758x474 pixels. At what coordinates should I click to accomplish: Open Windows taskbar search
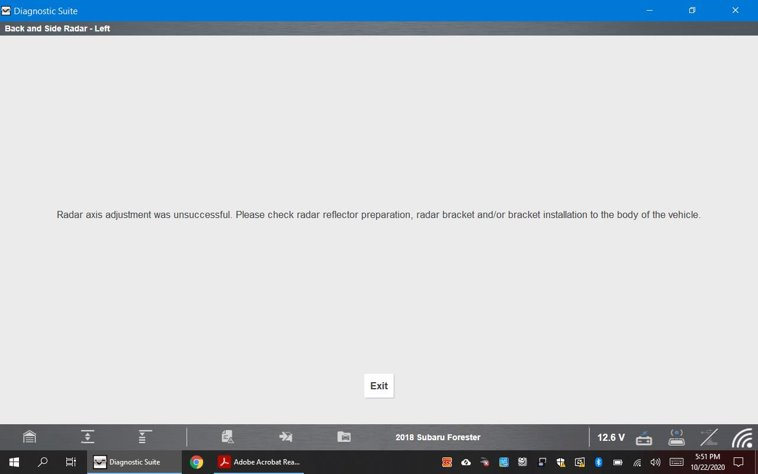pyautogui.click(x=43, y=462)
